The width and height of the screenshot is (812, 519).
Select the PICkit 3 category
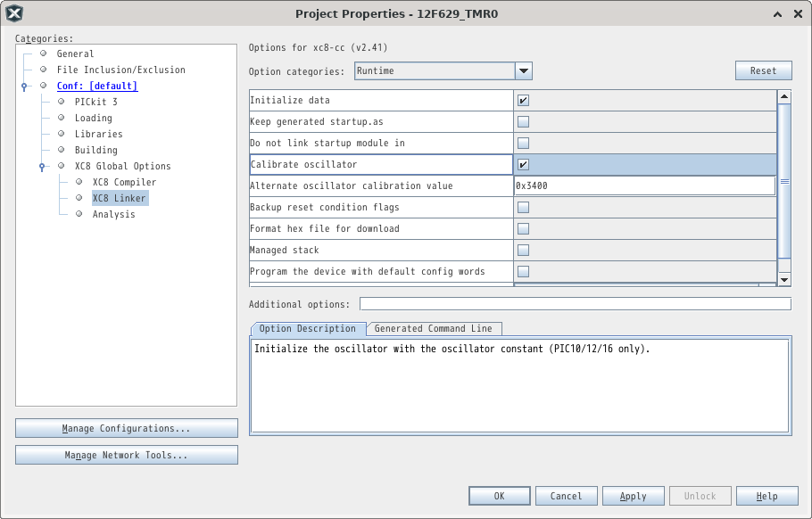[95, 102]
